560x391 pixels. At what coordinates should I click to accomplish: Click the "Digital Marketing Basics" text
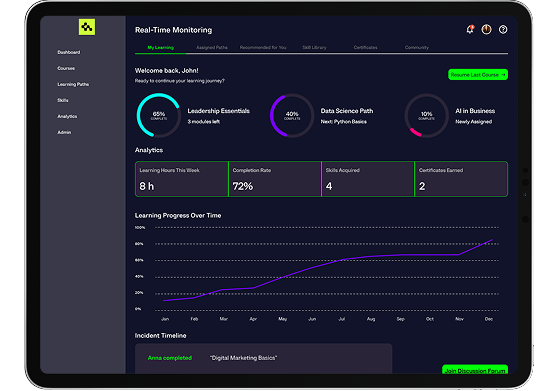coord(243,358)
